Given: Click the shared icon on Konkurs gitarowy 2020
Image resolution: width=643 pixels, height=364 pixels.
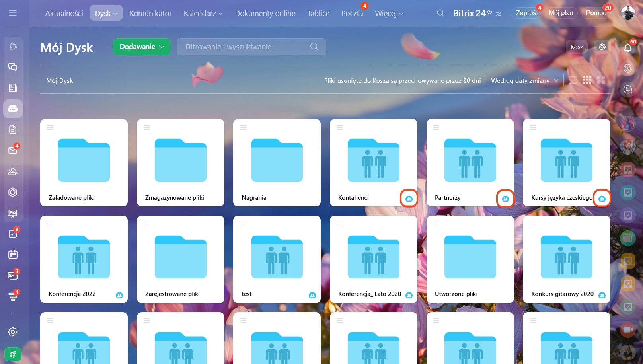Looking at the screenshot, I should click(x=602, y=295).
